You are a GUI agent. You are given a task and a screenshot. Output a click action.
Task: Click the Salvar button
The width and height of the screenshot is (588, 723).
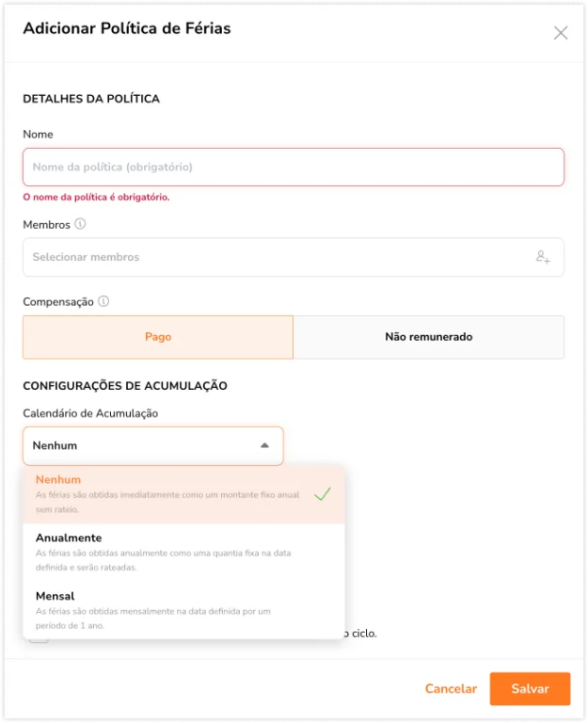point(530,689)
